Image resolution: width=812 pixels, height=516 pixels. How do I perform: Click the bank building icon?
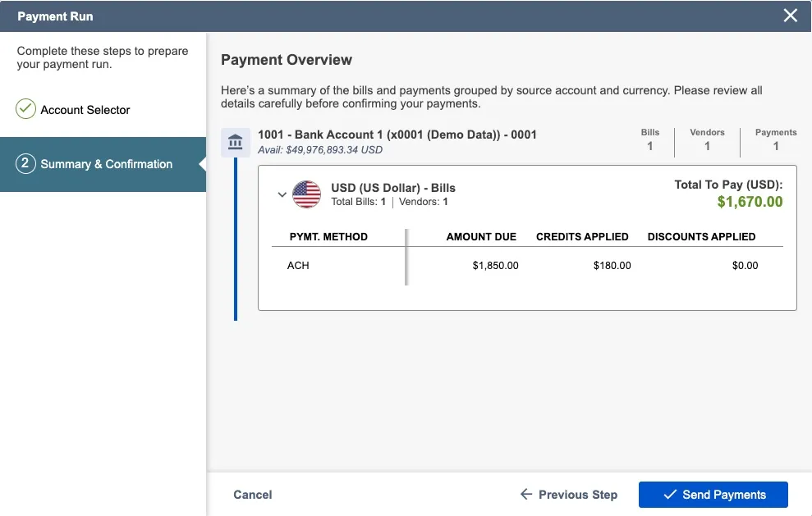point(236,142)
